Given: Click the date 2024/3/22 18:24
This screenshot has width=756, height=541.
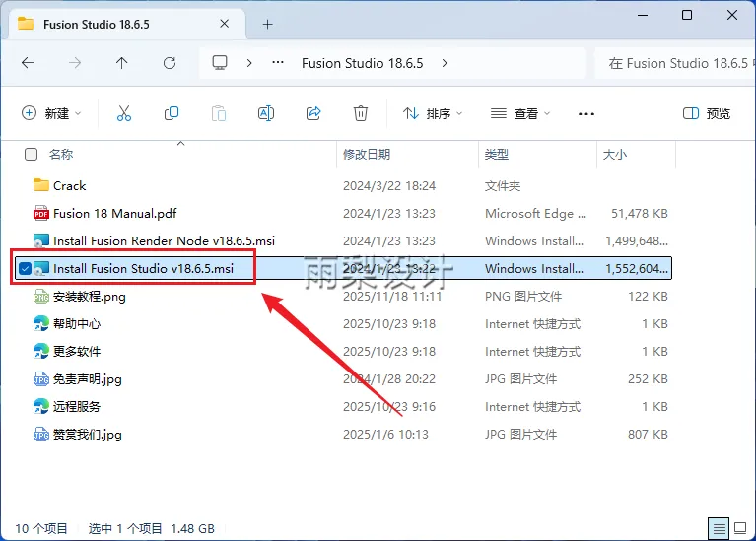Looking at the screenshot, I should coord(389,185).
